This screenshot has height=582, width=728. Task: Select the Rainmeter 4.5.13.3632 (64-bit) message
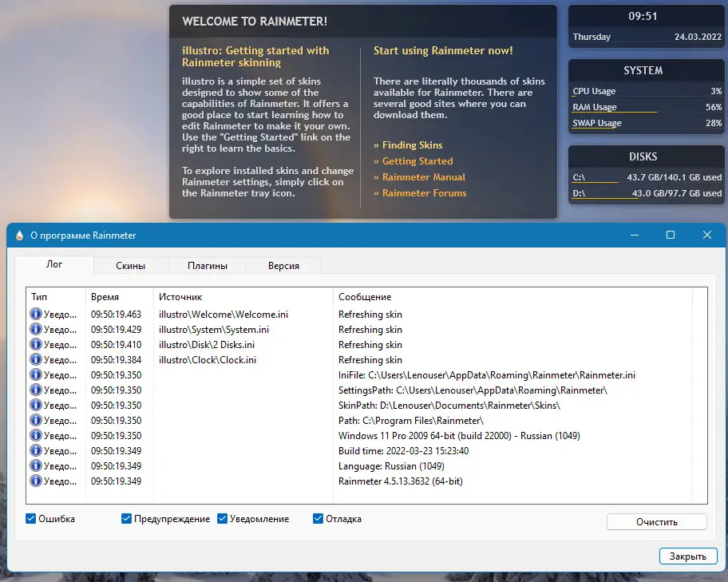[400, 481]
